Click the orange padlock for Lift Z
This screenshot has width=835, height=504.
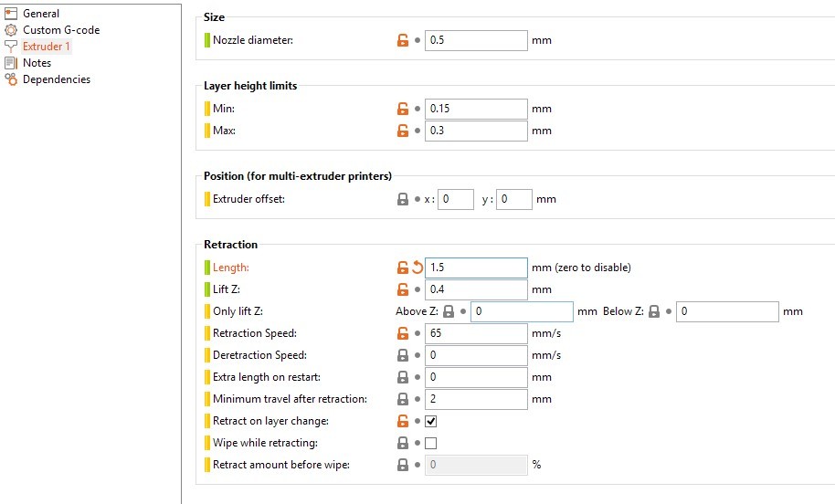click(403, 289)
